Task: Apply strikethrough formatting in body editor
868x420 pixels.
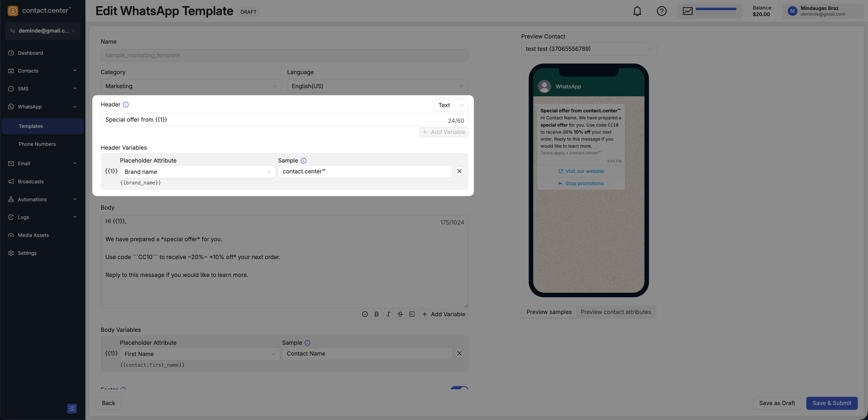Action: (400, 314)
